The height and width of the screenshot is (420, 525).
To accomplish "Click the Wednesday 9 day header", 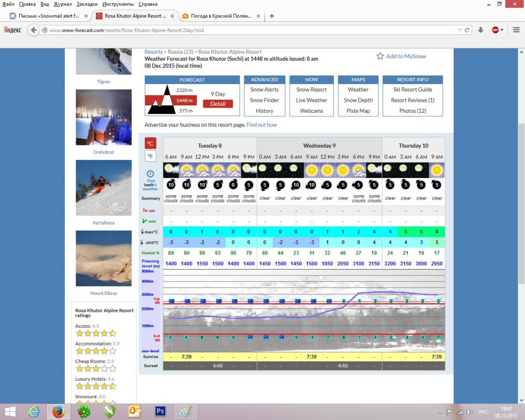I will (319, 146).
